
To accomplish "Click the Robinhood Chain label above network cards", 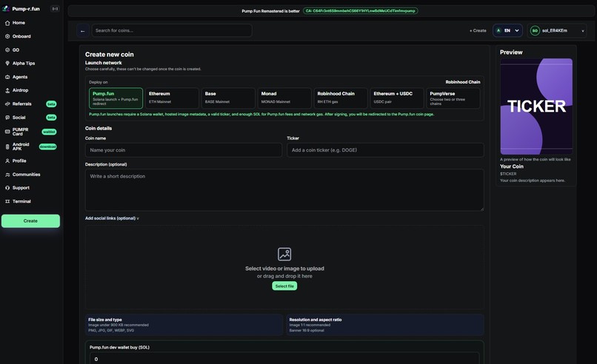I will pos(463,82).
